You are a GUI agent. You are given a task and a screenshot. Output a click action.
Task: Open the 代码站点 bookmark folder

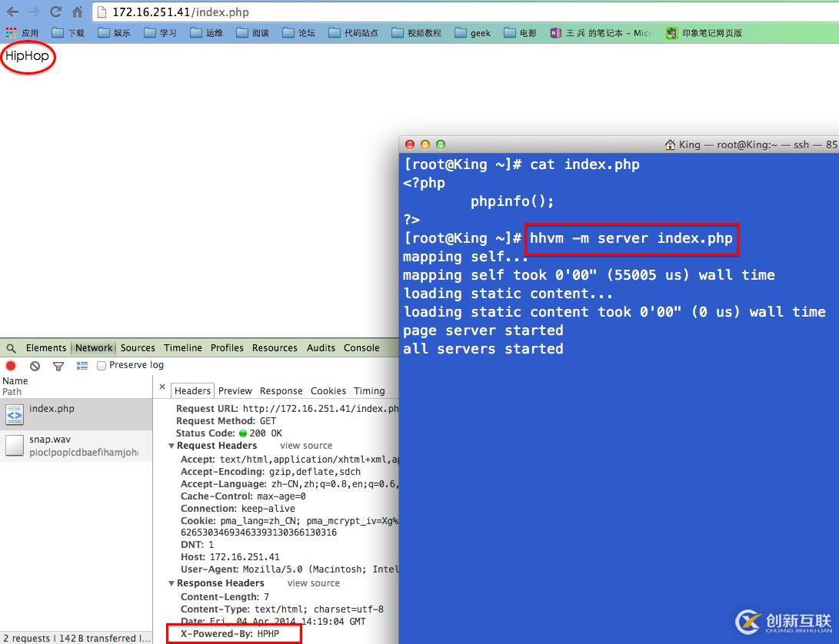click(353, 33)
